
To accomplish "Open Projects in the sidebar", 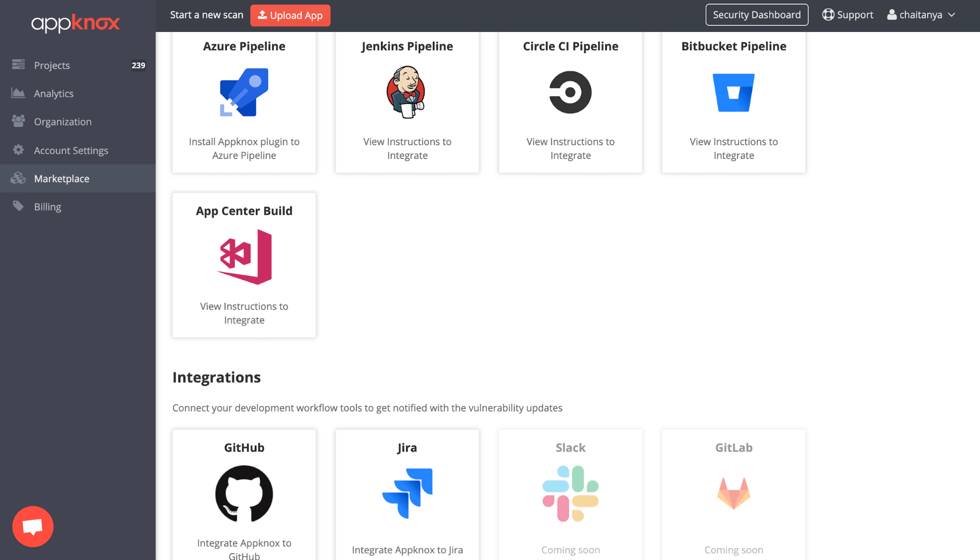I will [52, 65].
